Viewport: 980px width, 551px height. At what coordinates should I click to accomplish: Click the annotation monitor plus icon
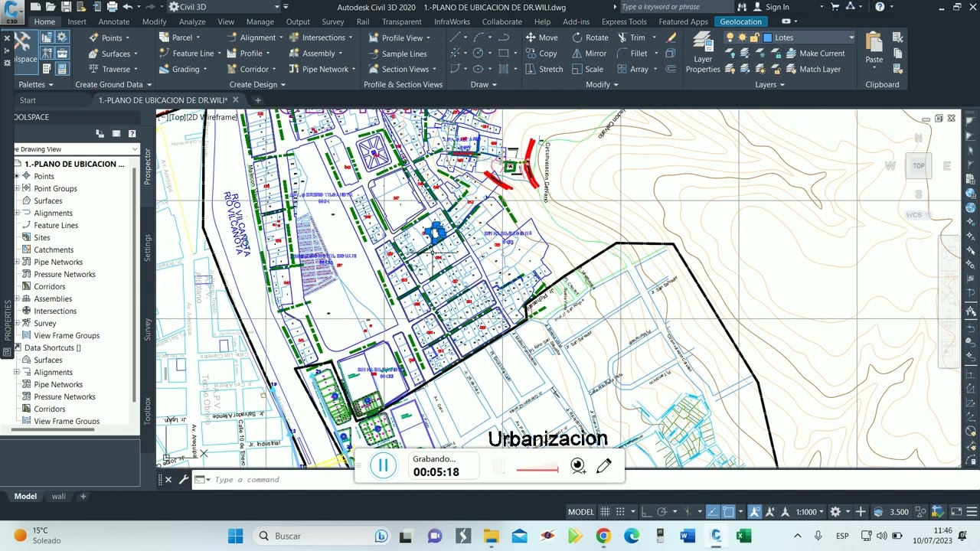pos(861,512)
